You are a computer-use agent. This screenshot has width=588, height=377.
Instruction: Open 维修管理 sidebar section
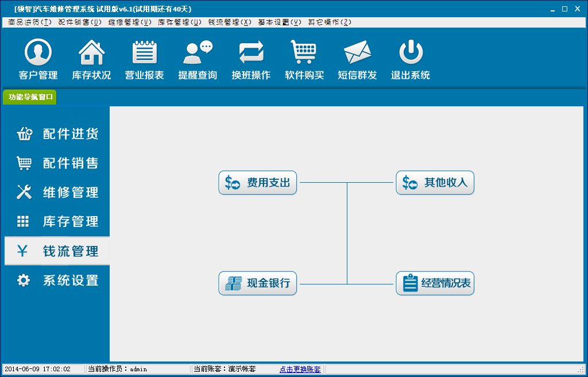tap(57, 193)
